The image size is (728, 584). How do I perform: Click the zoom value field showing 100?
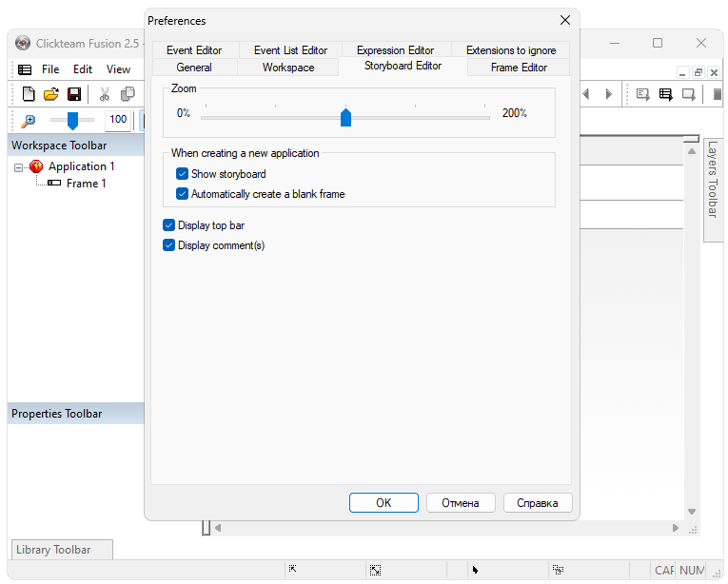point(118,120)
